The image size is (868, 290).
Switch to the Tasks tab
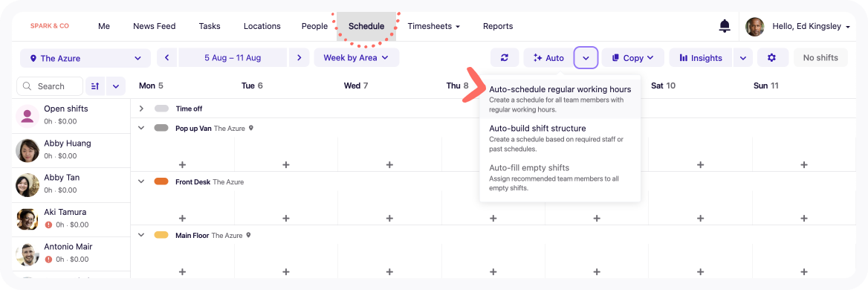pos(210,26)
